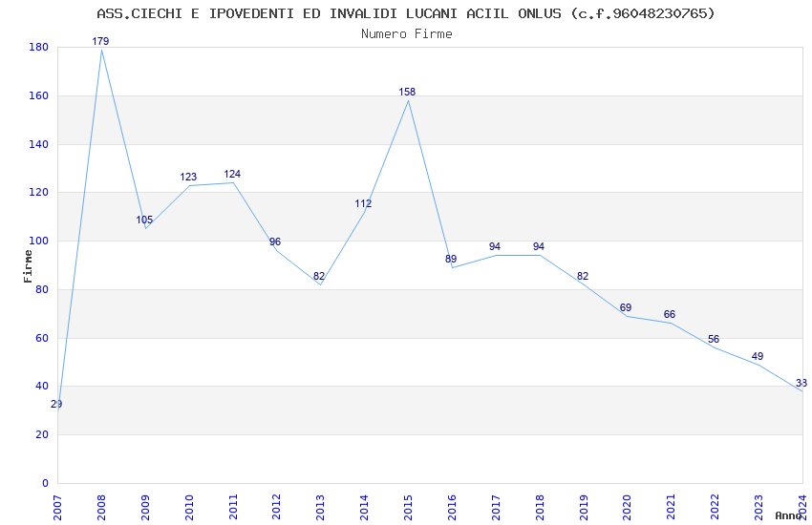
Task: Click the x-axis year 2023
Action: [759, 507]
